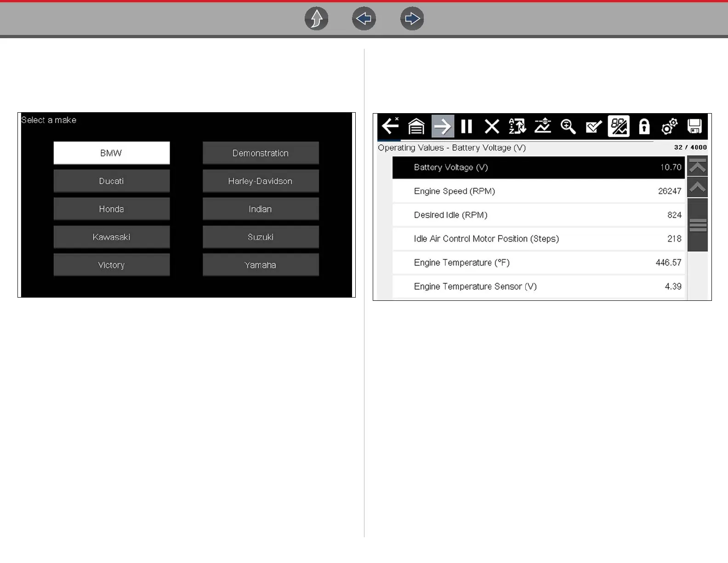Select the Engine Speed (RPM) row
Image resolution: width=728 pixels, height=563 pixels.
(539, 191)
